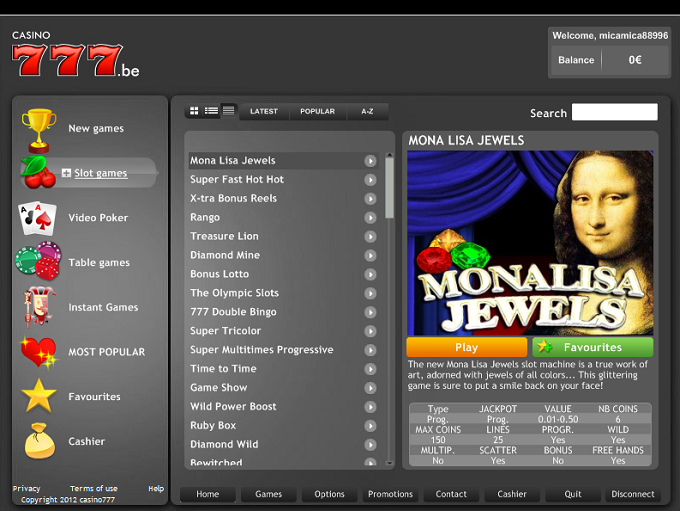Screen dimensions: 680x511
Task: Switch to the grid view icon
Action: tap(194, 111)
